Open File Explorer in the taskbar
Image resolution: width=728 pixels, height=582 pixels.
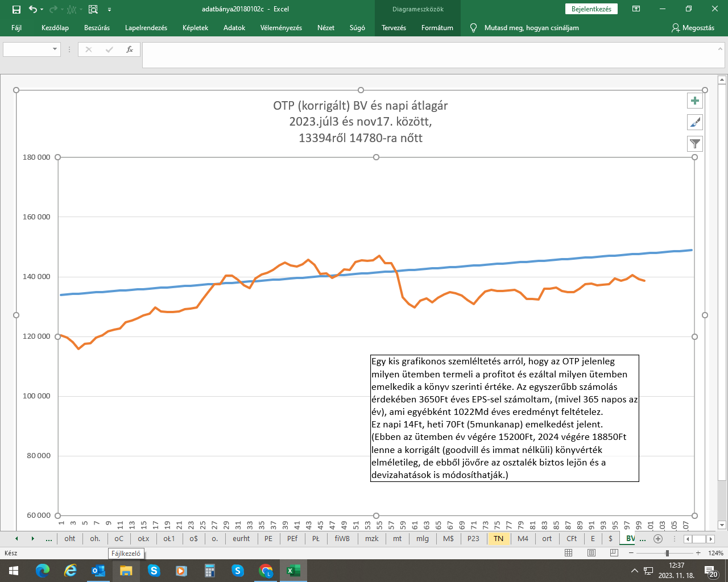tap(126, 571)
